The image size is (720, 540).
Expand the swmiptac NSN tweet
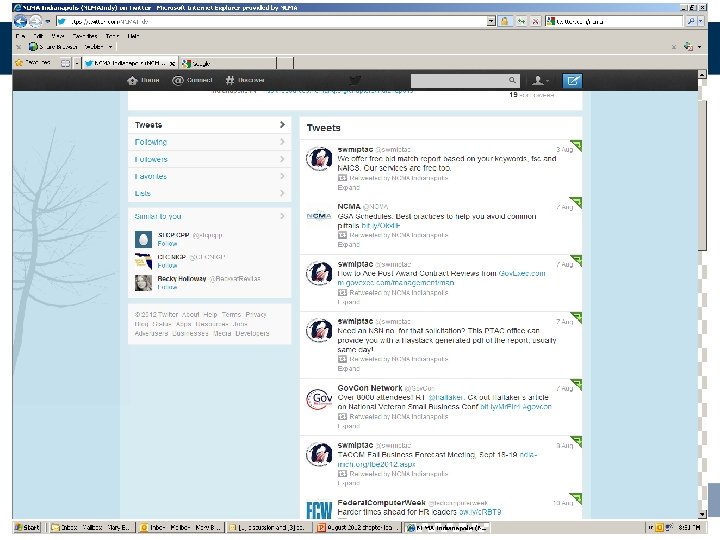click(x=349, y=368)
